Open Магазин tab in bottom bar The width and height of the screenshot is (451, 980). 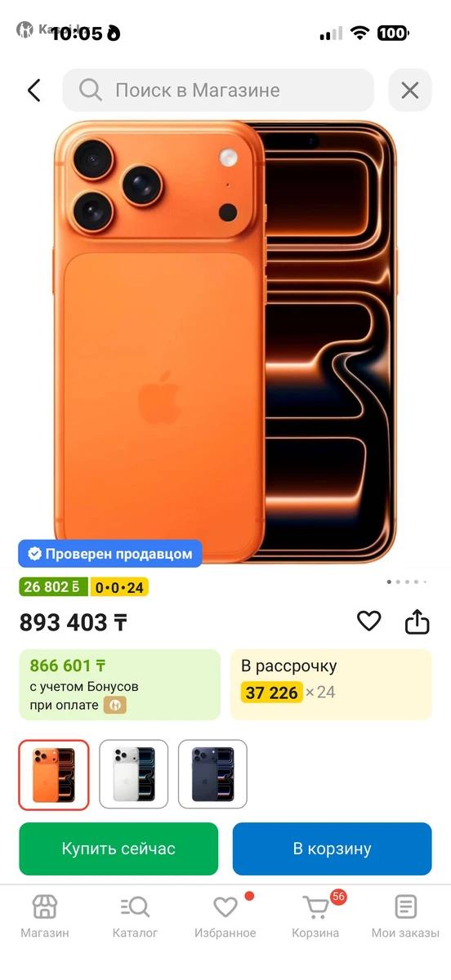pyautogui.click(x=45, y=916)
